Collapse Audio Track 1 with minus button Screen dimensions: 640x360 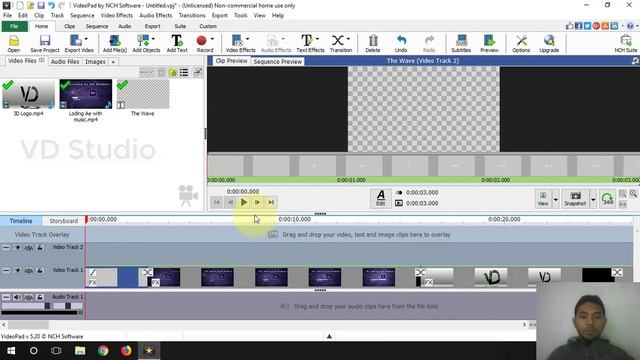(x=6, y=297)
